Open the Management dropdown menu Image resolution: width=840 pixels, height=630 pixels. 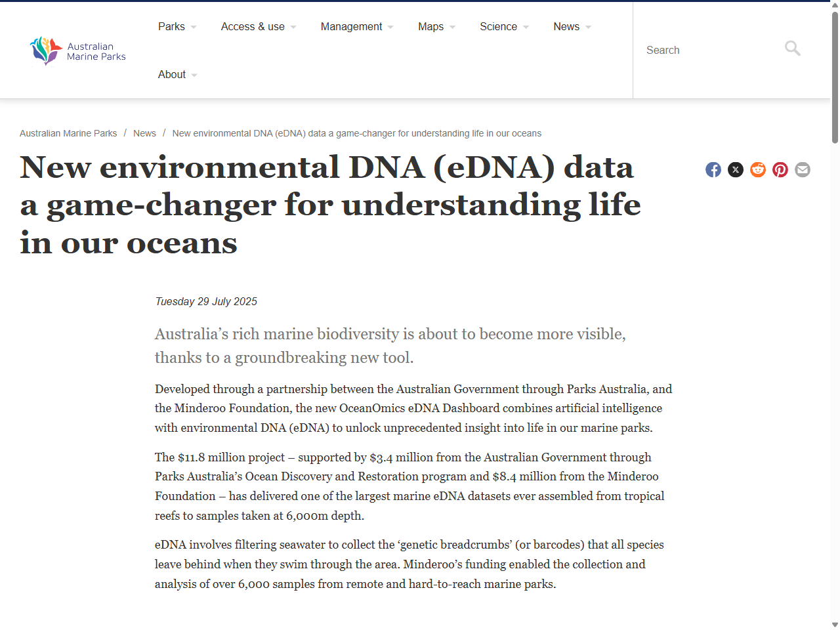coord(352,26)
